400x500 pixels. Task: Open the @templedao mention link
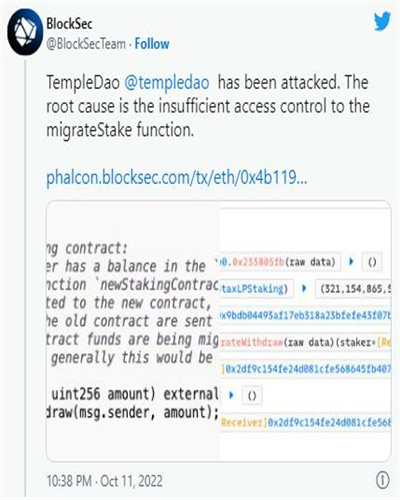[x=167, y=83]
